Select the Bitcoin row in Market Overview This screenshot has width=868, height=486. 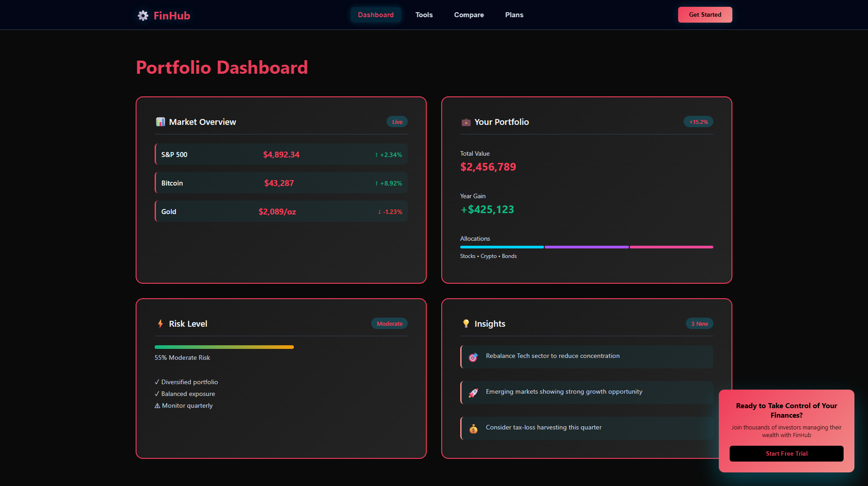point(280,183)
